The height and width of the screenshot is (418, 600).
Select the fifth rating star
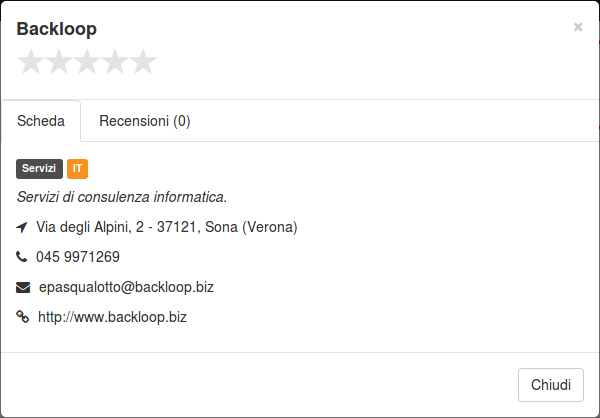click(x=143, y=62)
